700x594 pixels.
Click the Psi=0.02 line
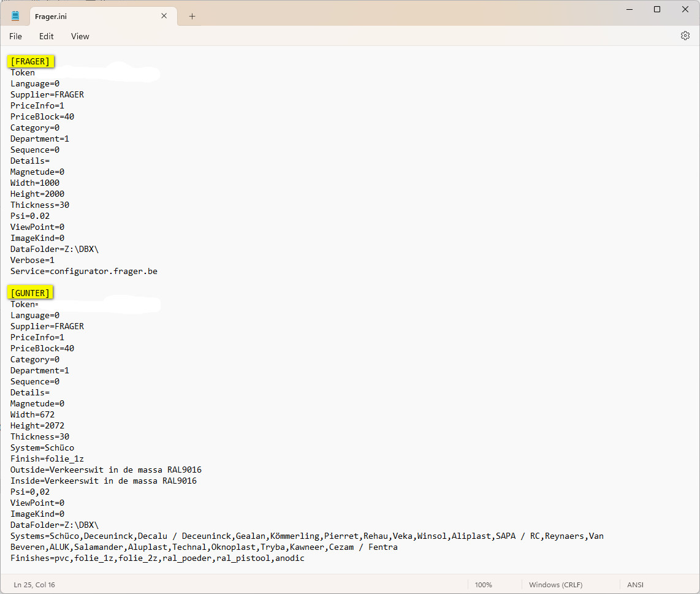(30, 216)
